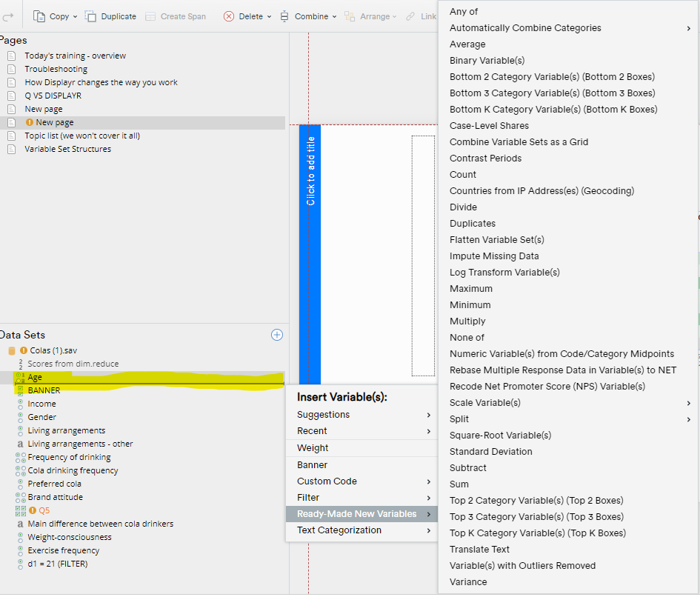Select d1 = 21 (FILTER) variable
Screen dimensions: 700x597
coord(58,564)
